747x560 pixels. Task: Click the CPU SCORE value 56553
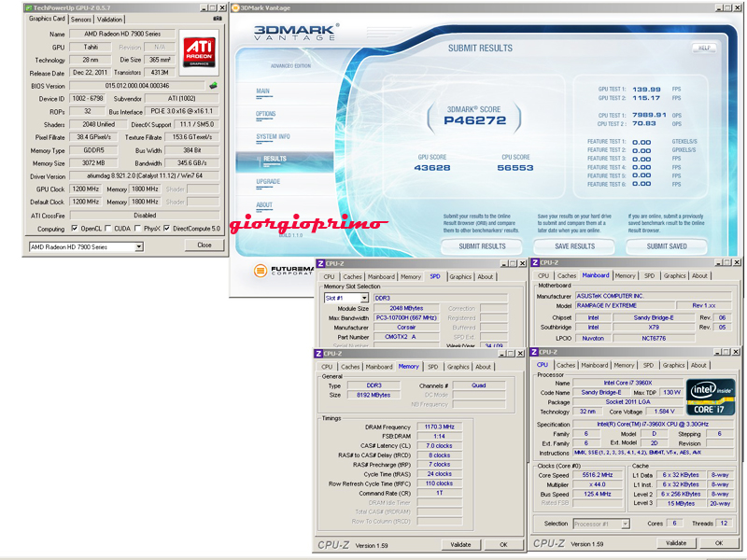click(515, 168)
